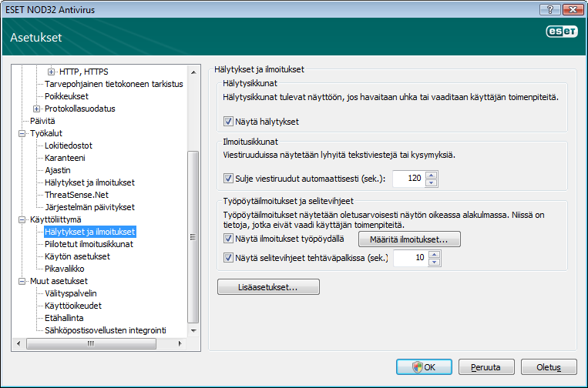This screenshot has height=388, width=588.
Task: Select the HTTP, HTTPS tree label
Action: coord(84,72)
